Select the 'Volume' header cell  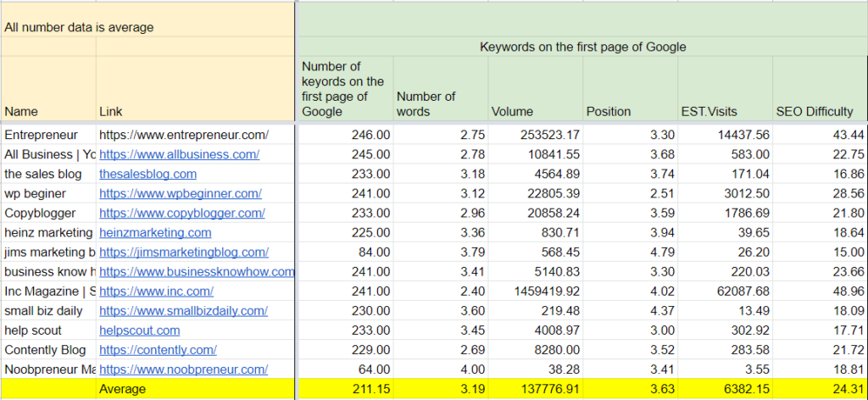(536, 88)
